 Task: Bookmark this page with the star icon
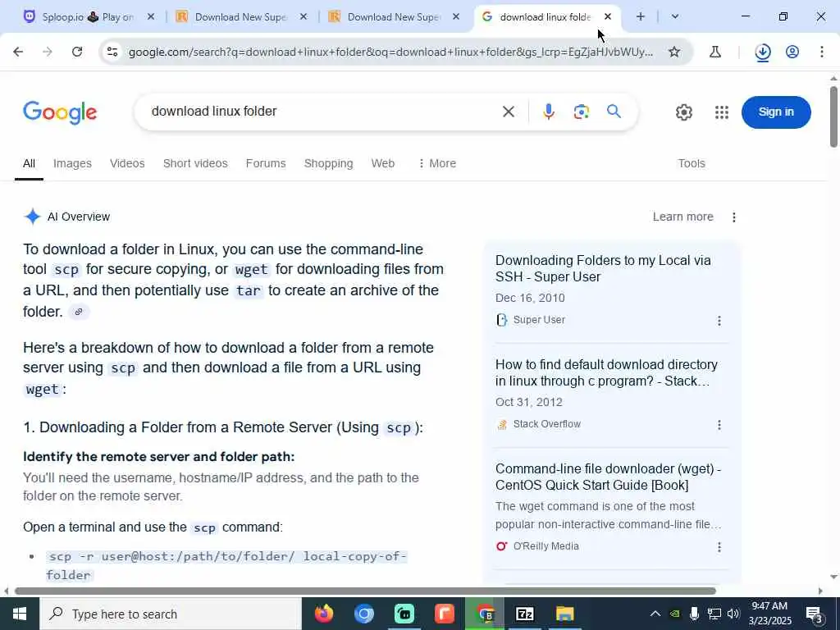coord(674,52)
